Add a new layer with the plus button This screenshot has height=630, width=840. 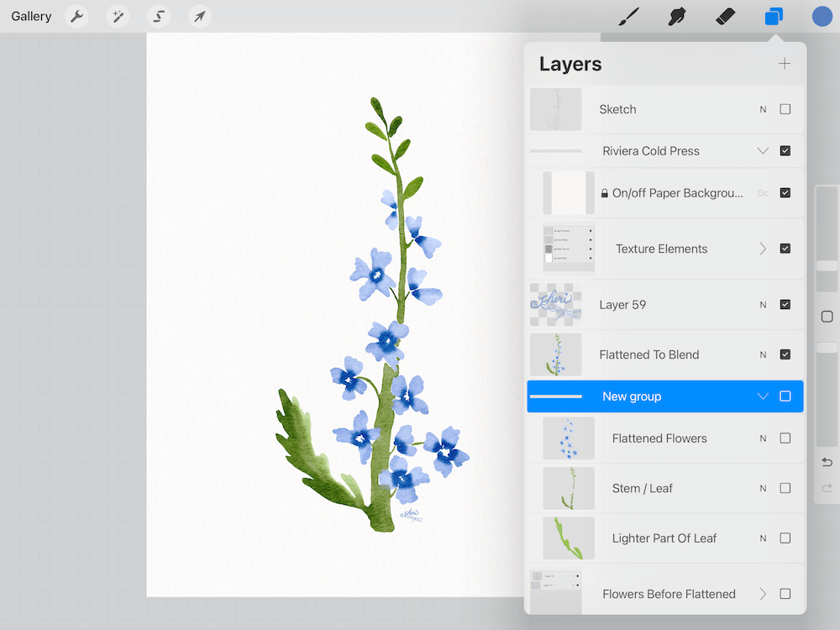[x=784, y=63]
